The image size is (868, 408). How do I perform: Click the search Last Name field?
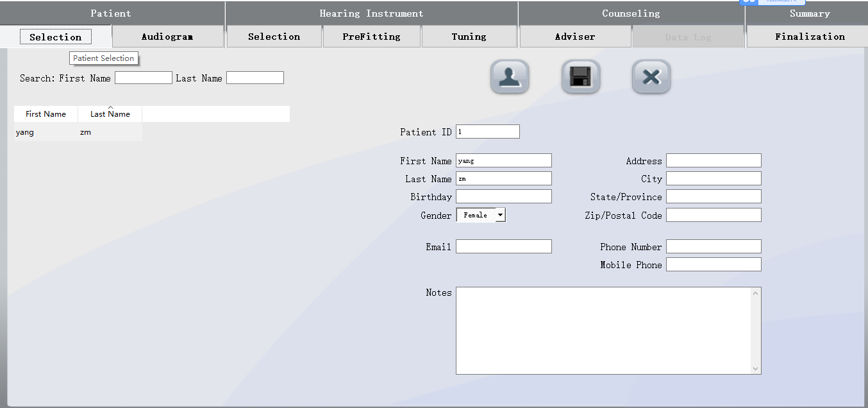click(255, 78)
